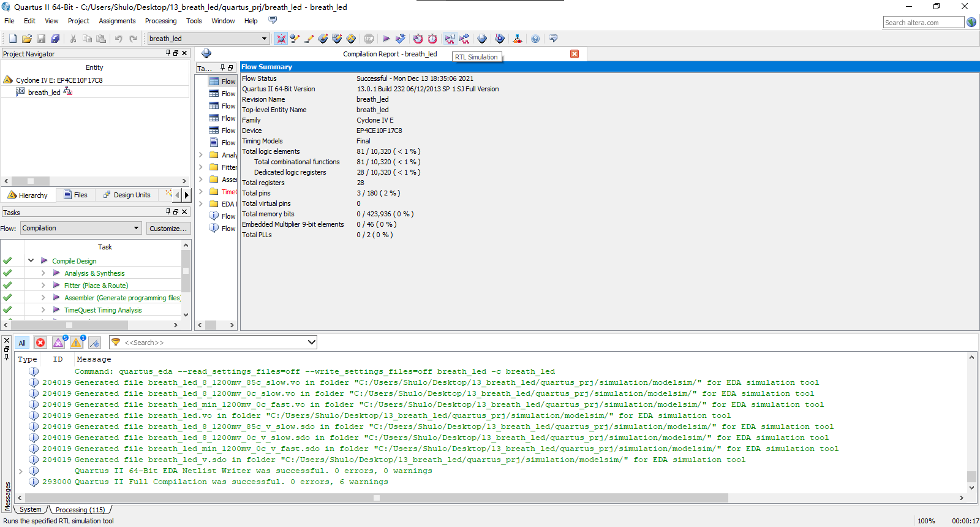Open the Compilation Report toolbar icon
Screen dimensions: 980x527
483,39
